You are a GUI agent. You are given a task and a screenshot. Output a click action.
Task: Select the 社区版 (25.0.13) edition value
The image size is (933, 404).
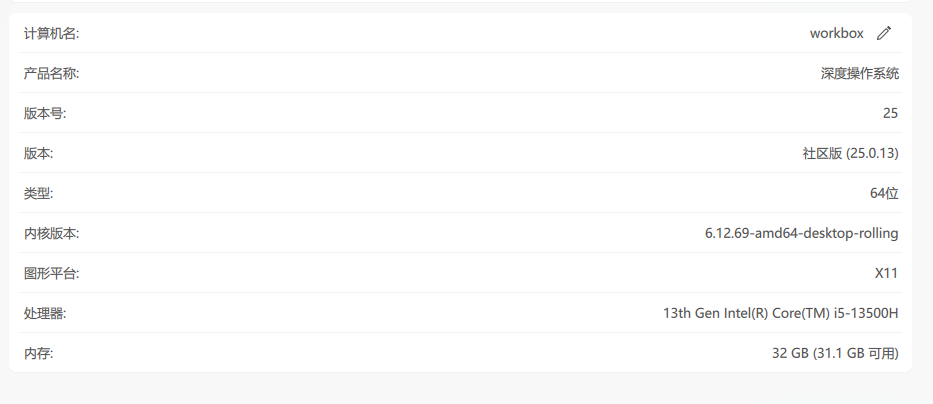(x=850, y=153)
